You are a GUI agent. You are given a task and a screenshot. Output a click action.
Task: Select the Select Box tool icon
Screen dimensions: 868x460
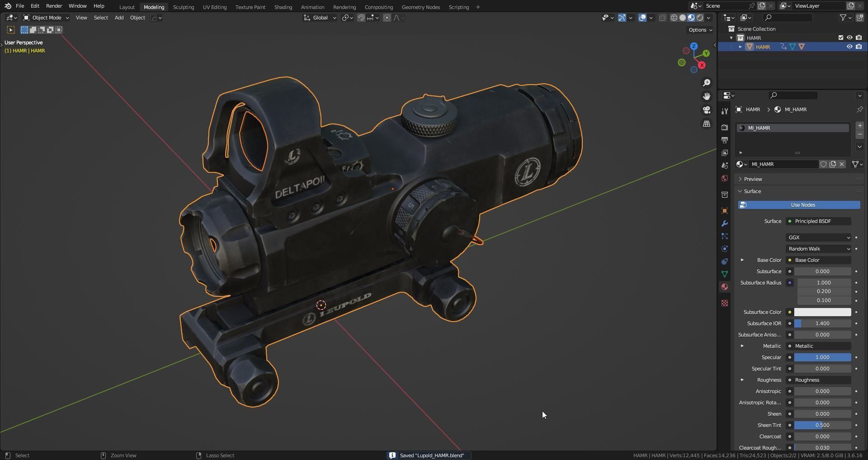click(11, 30)
